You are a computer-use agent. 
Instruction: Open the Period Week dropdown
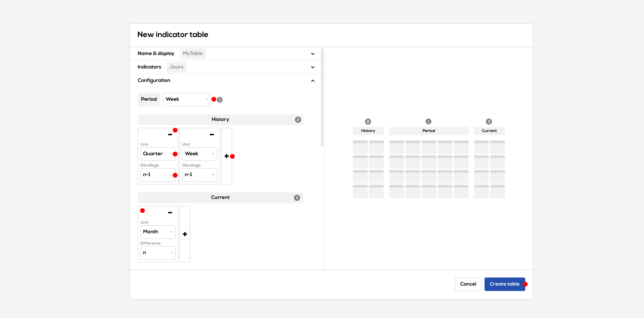pyautogui.click(x=187, y=99)
